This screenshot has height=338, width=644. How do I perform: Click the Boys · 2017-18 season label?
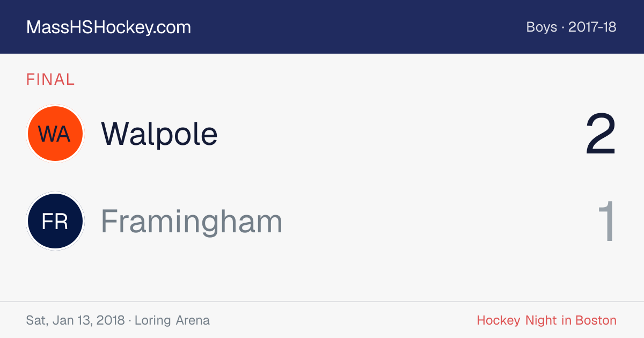571,27
